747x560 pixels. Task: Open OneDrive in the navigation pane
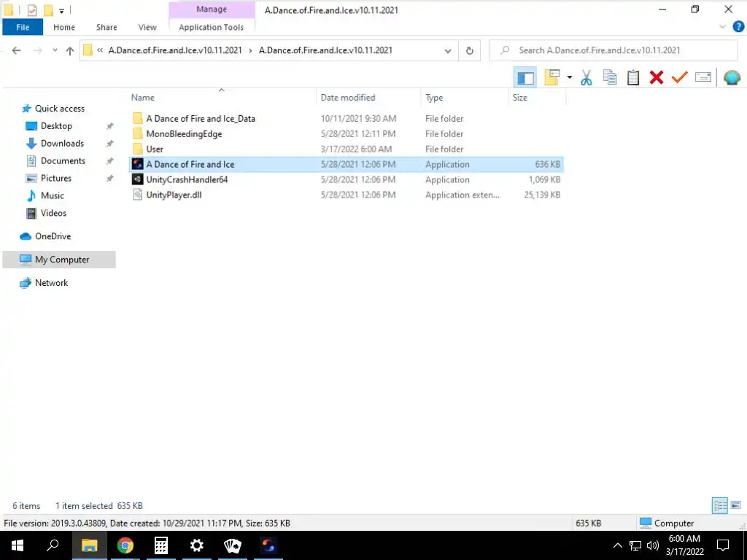53,236
